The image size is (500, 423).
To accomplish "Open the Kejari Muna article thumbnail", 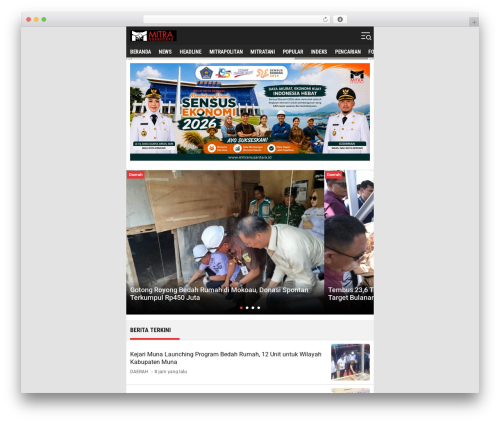I will pyautogui.click(x=350, y=362).
